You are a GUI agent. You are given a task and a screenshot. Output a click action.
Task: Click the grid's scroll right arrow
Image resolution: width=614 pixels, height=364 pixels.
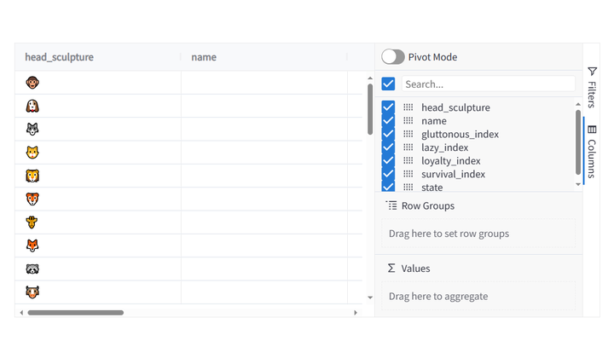(x=356, y=313)
